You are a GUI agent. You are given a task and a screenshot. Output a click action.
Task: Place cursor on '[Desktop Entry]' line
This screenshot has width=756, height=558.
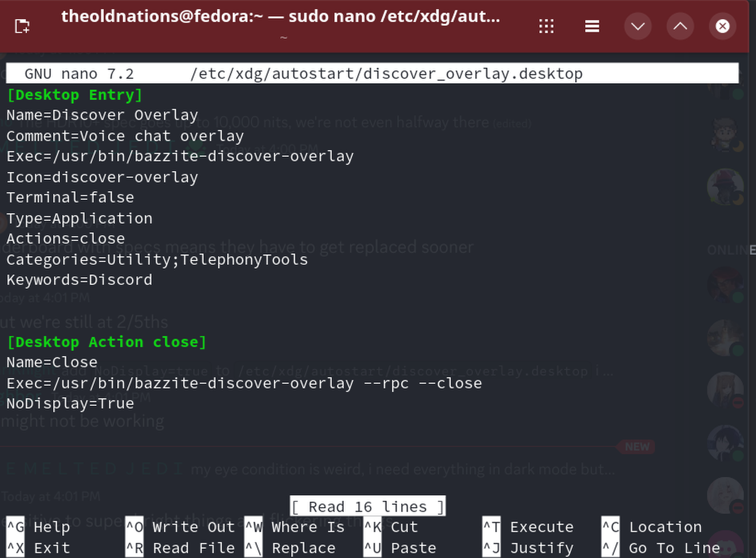pyautogui.click(x=74, y=95)
